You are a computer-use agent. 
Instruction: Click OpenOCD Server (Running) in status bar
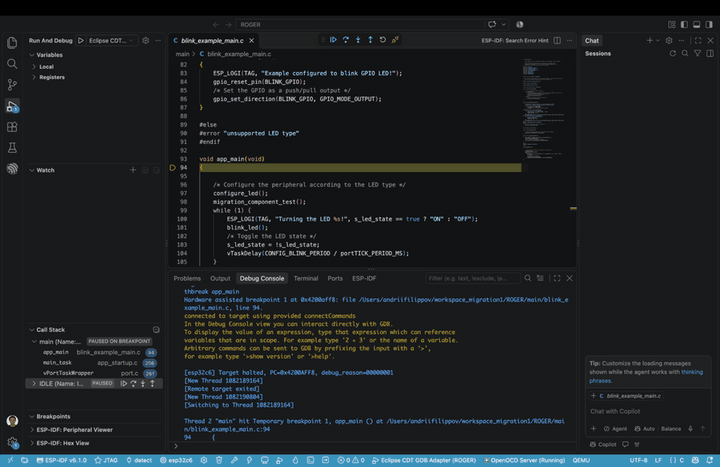524,460
